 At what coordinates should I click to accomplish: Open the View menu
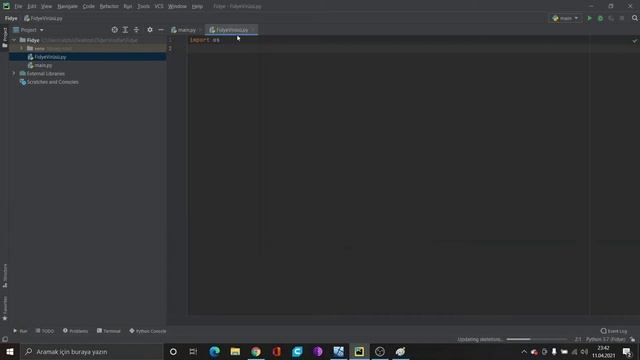(x=47, y=7)
